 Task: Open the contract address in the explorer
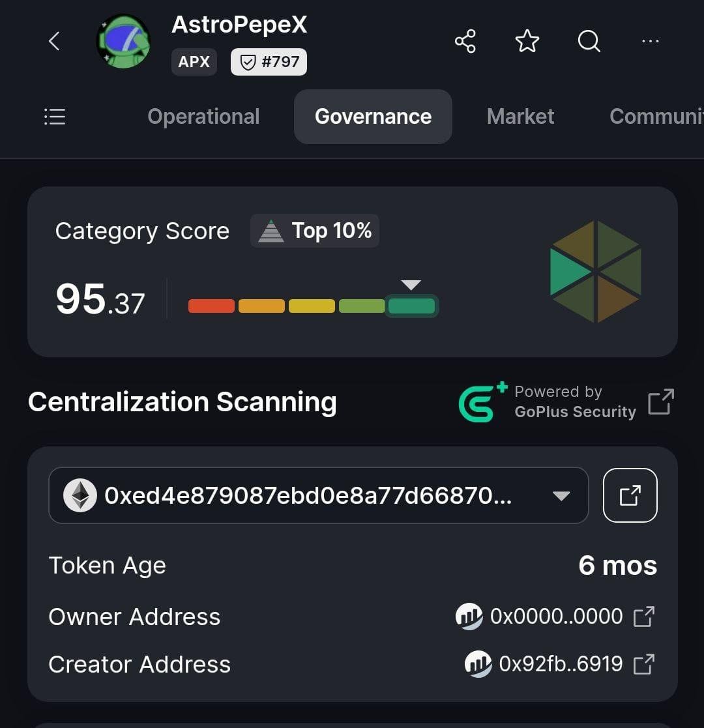pyautogui.click(x=630, y=495)
